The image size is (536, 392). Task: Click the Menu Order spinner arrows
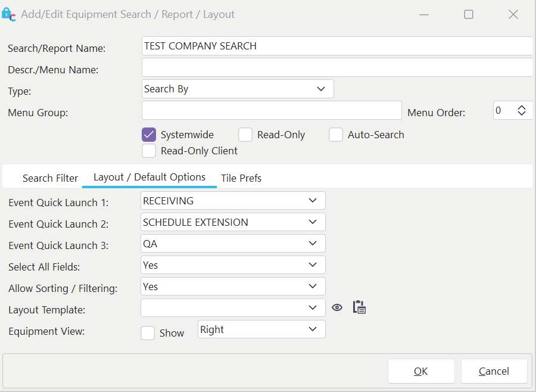522,110
